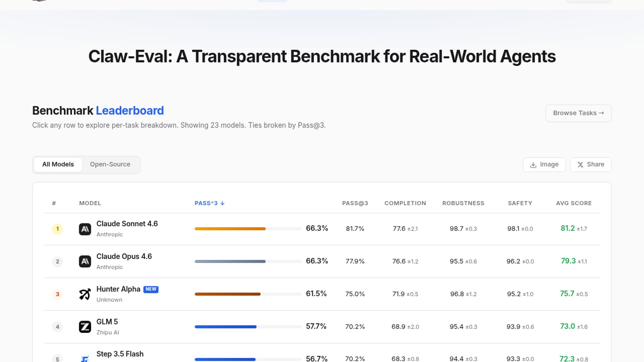Click the Anthropic logo beside Claude Opus 4.6
The height and width of the screenshot is (362, 644).
coord(85,261)
